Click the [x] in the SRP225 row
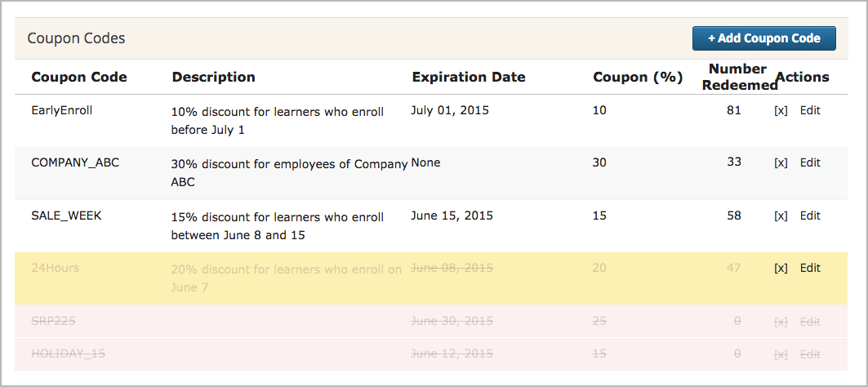Screen dimensions: 868x387 781,322
